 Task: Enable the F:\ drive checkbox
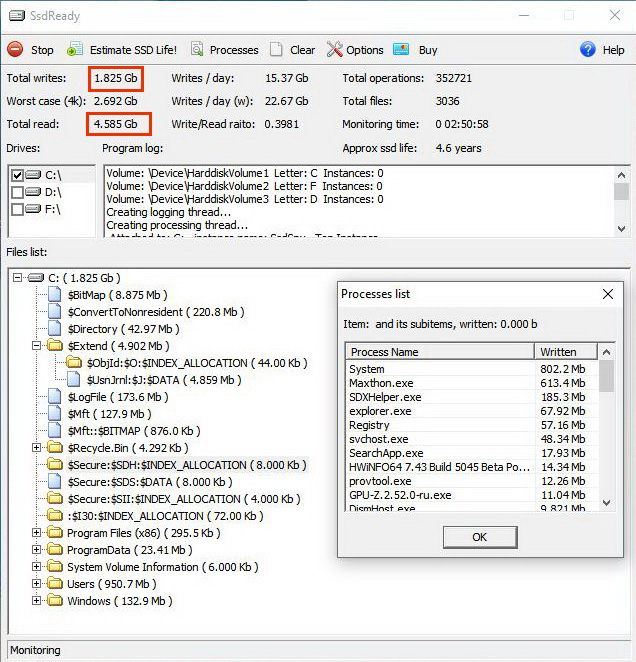coord(17,209)
